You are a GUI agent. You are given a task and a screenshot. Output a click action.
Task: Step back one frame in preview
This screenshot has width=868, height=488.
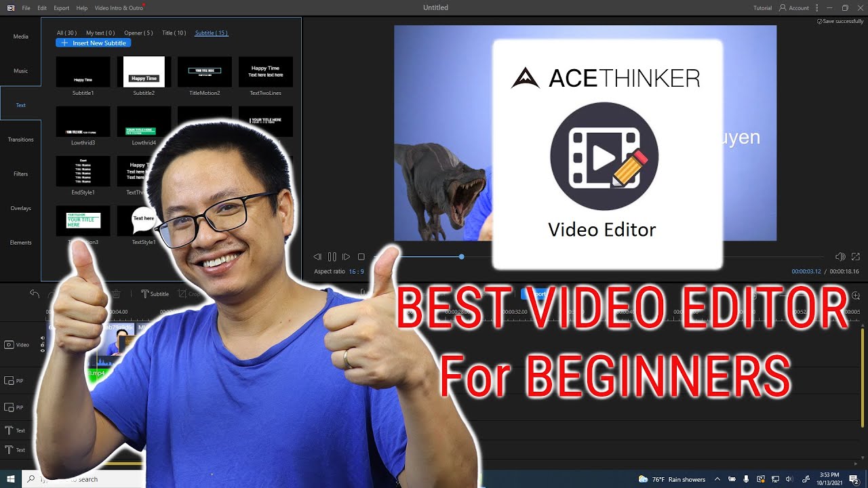click(x=317, y=257)
